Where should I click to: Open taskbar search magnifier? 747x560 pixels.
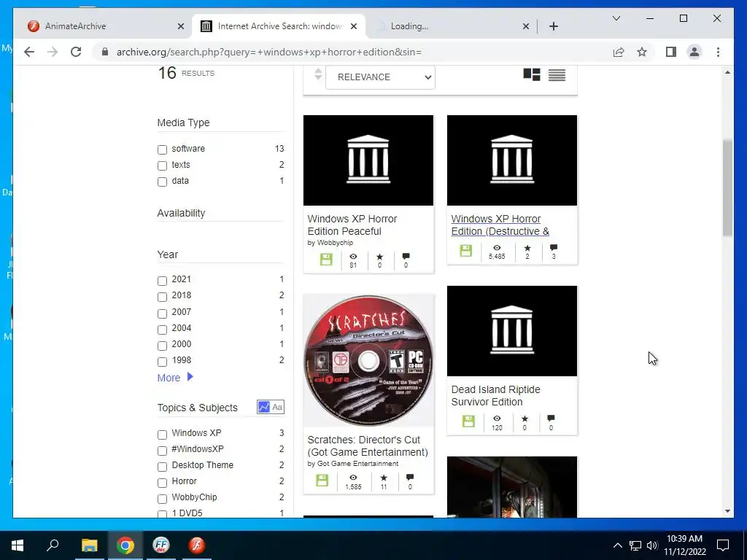53,545
